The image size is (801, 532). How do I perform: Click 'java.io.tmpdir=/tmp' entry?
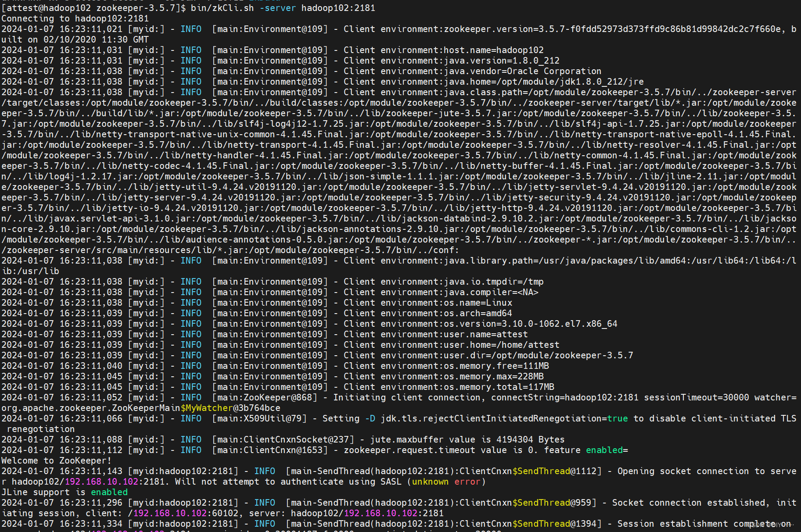494,282
